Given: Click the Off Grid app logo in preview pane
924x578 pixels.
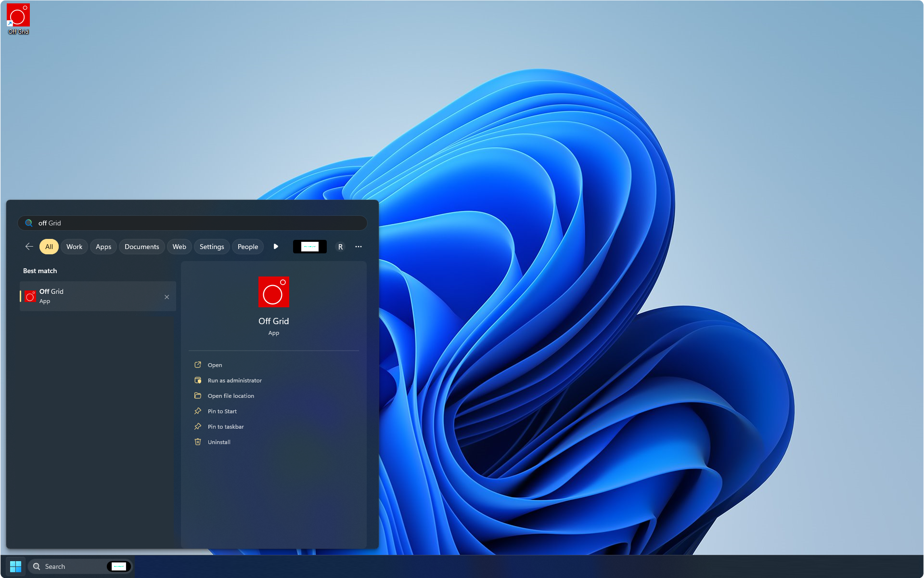Looking at the screenshot, I should [273, 291].
